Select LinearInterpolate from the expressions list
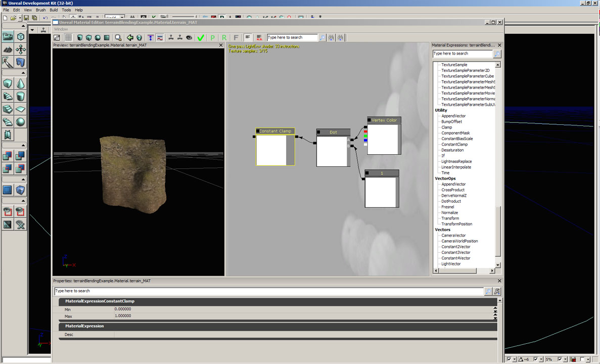Screen dimensions: 600x364 pos(456,167)
